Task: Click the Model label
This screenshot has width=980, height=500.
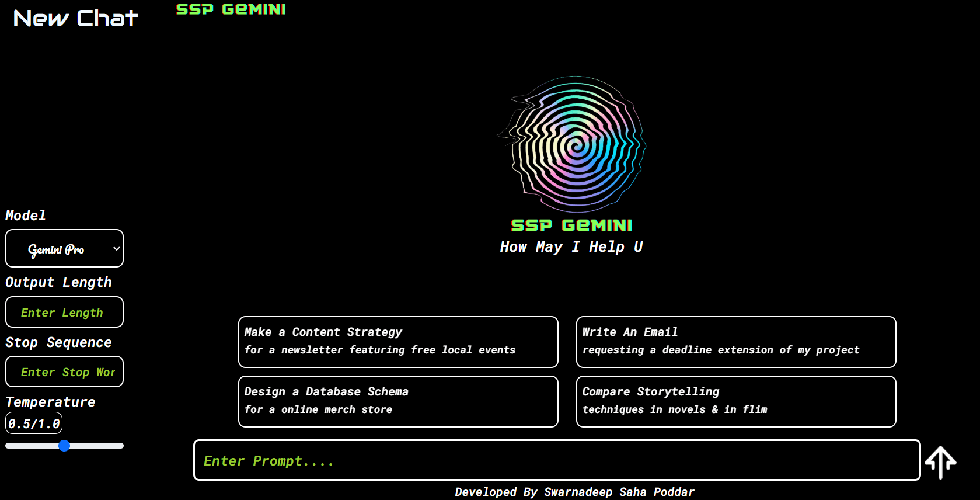Action: pos(26,216)
